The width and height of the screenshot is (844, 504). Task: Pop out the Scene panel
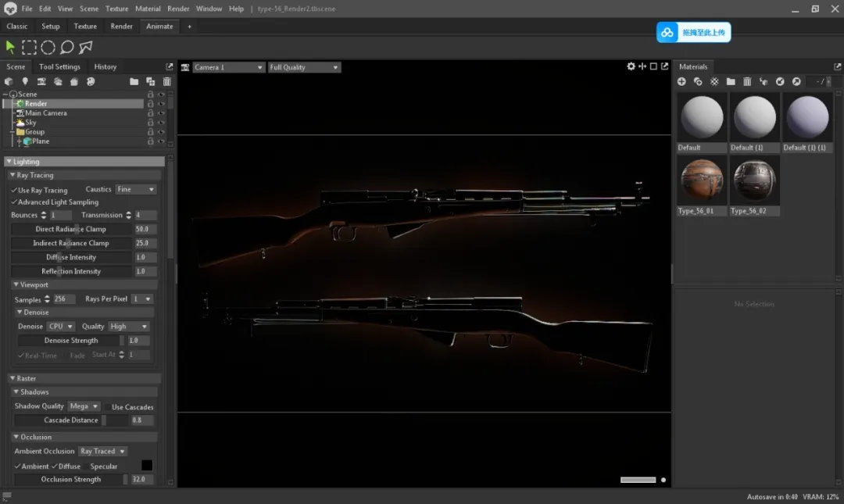click(x=169, y=66)
